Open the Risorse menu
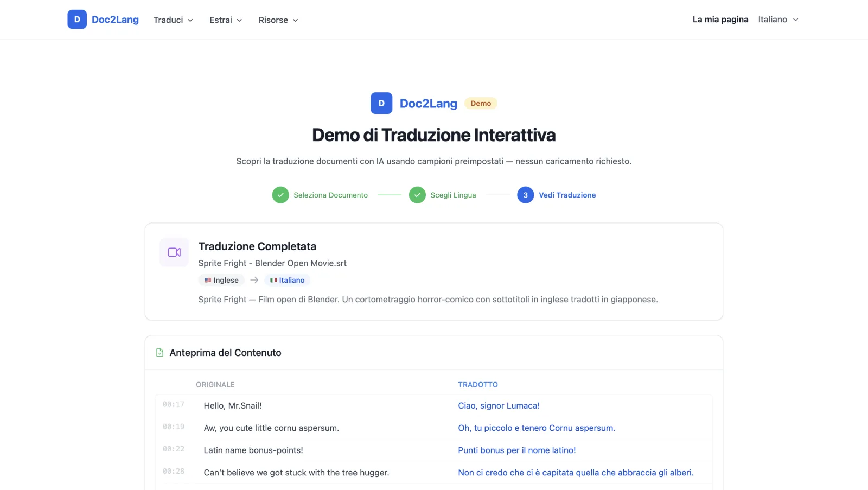Viewport: 868px width, 490px height. point(278,20)
